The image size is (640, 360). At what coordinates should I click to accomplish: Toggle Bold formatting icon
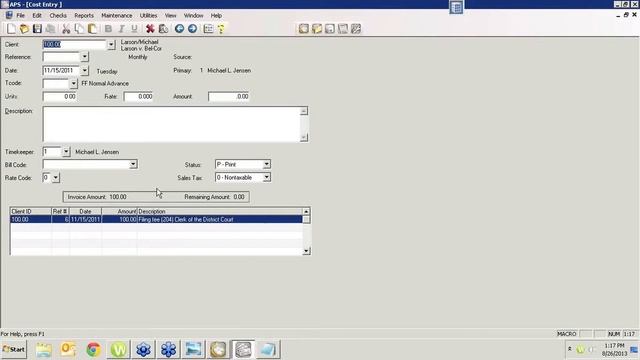coord(108,29)
